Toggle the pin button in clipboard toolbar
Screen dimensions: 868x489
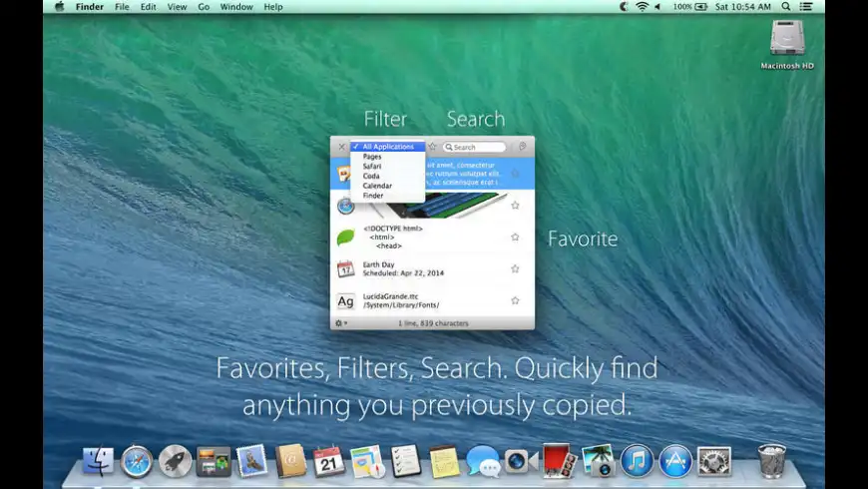522,147
